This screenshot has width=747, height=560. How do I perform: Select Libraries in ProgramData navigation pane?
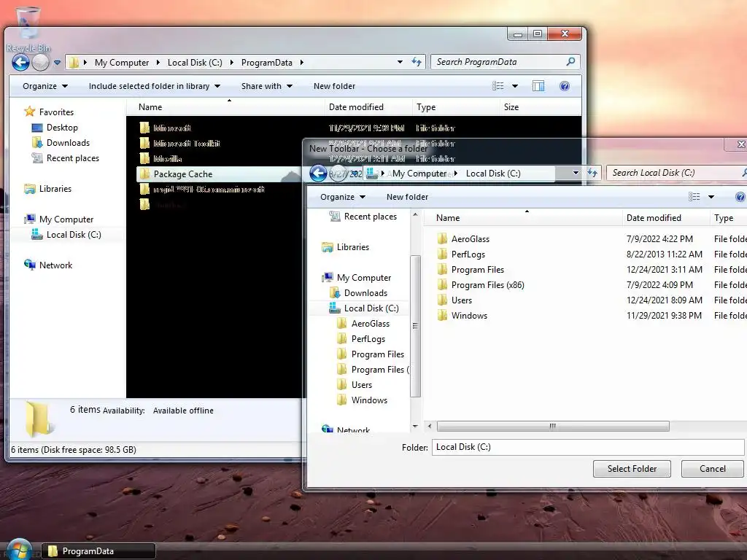(55, 189)
